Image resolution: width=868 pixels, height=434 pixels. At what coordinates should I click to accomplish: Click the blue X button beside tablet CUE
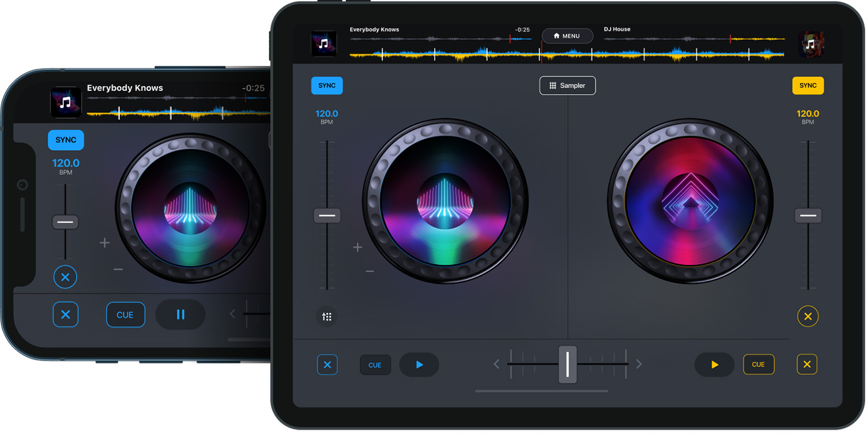[x=327, y=365]
